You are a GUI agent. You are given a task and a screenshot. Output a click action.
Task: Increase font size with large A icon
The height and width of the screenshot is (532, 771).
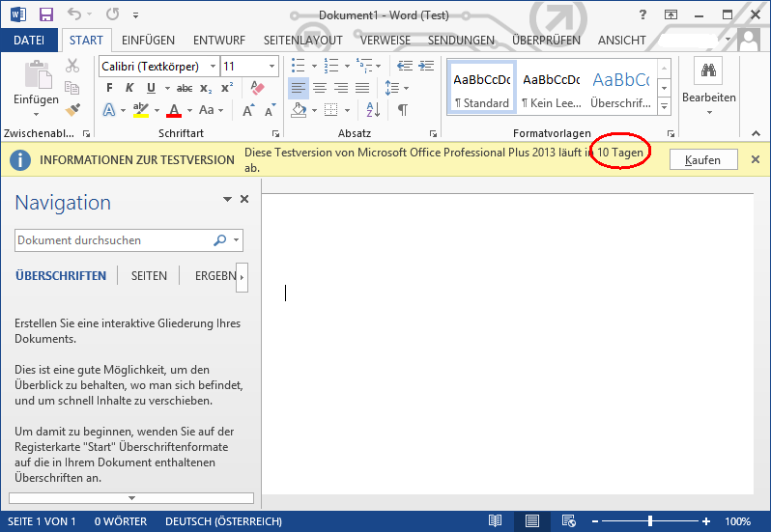pyautogui.click(x=248, y=110)
